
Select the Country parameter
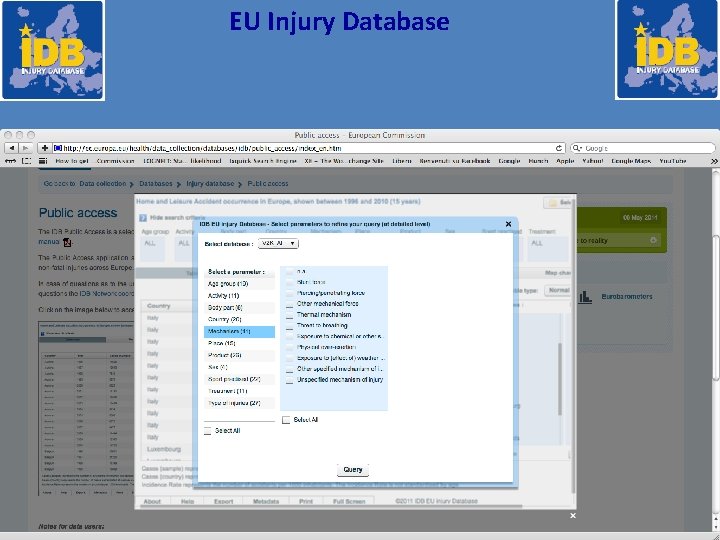pyautogui.click(x=239, y=320)
